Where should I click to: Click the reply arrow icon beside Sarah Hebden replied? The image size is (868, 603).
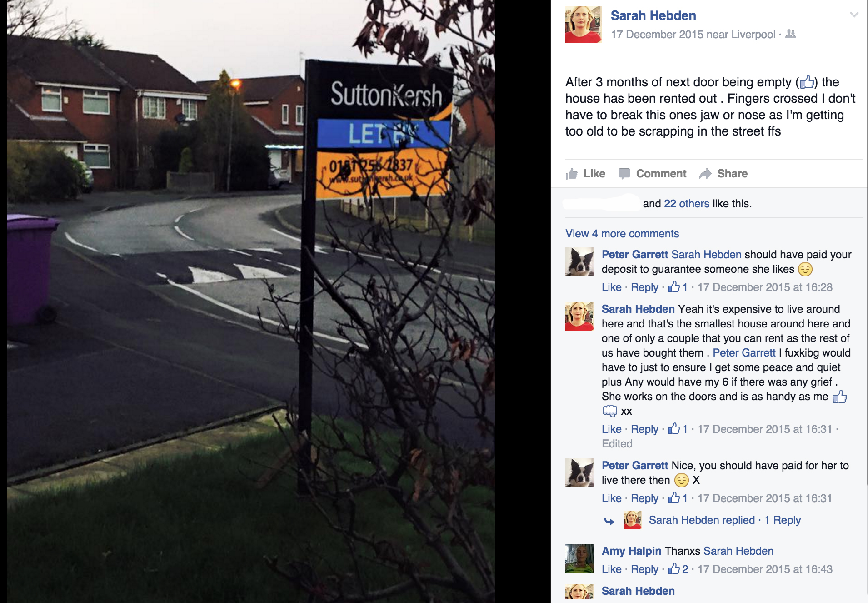point(609,521)
